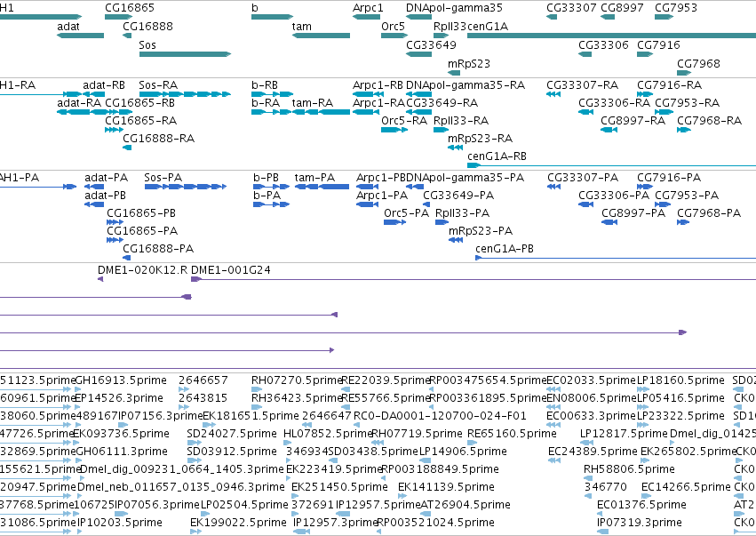Select the DNApol-gamma35 gene label
This screenshot has height=536, width=756.
(454, 8)
